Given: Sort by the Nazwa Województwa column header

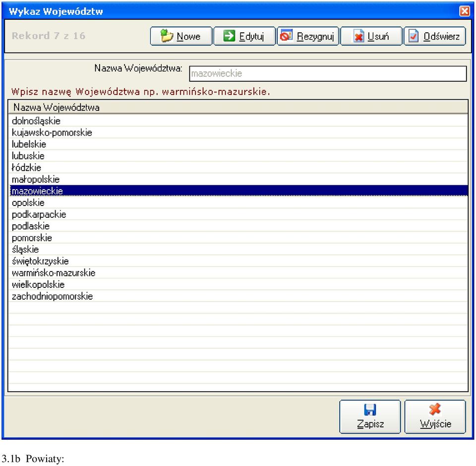Looking at the screenshot, I should point(238,107).
